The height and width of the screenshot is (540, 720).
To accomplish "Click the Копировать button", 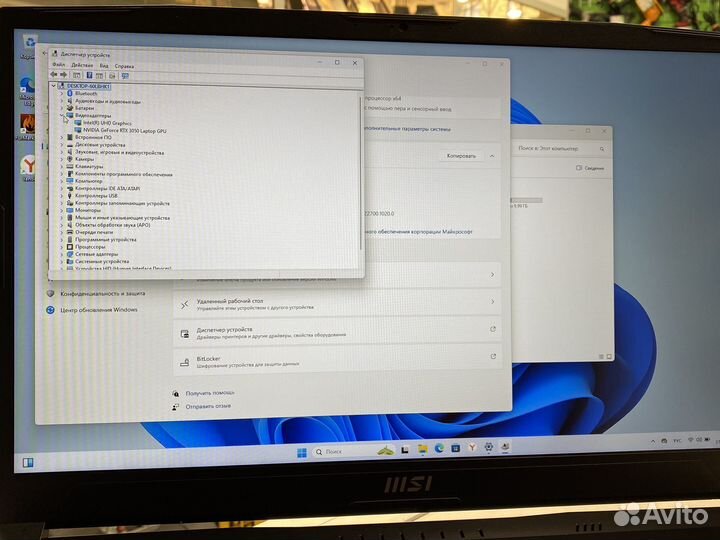I will pyautogui.click(x=461, y=156).
